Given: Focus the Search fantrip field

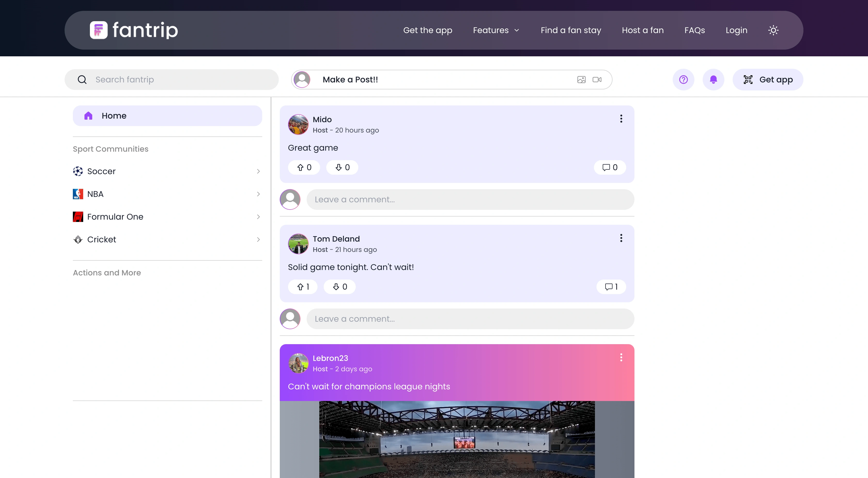Looking at the screenshot, I should tap(172, 80).
